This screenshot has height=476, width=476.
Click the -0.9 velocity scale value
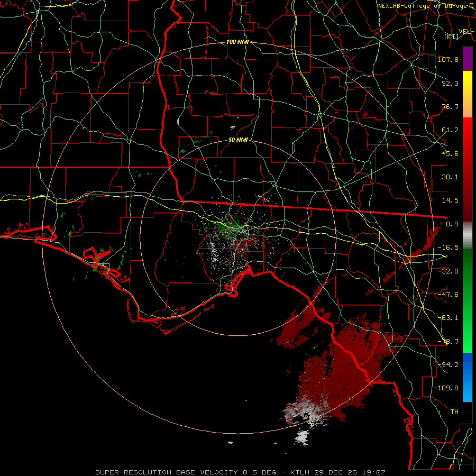(x=450, y=224)
